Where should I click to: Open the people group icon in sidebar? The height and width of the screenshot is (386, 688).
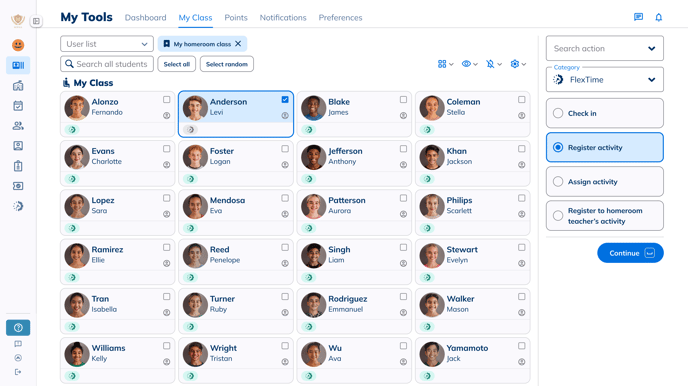18,126
